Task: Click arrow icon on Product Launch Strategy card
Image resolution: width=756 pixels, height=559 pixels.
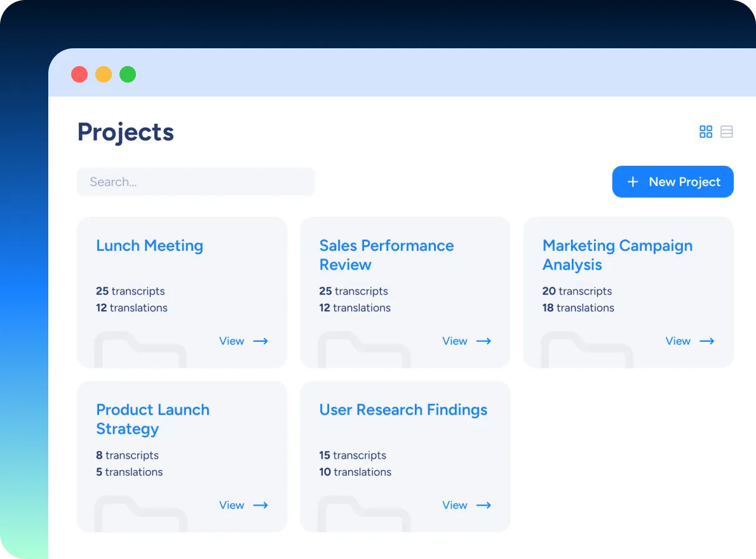Action: [260, 506]
